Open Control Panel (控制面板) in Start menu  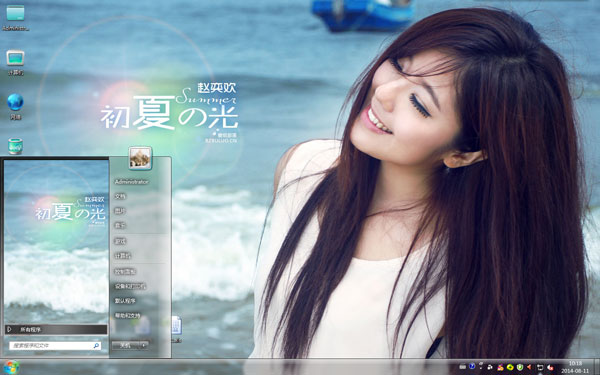(125, 272)
